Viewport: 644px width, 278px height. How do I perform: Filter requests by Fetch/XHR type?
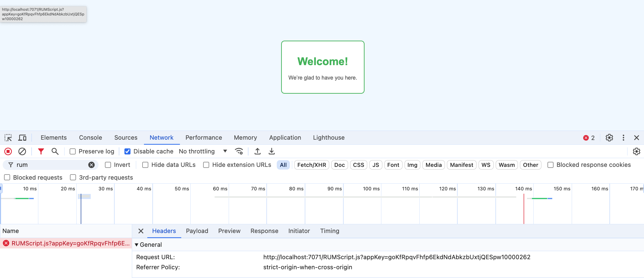pos(311,165)
